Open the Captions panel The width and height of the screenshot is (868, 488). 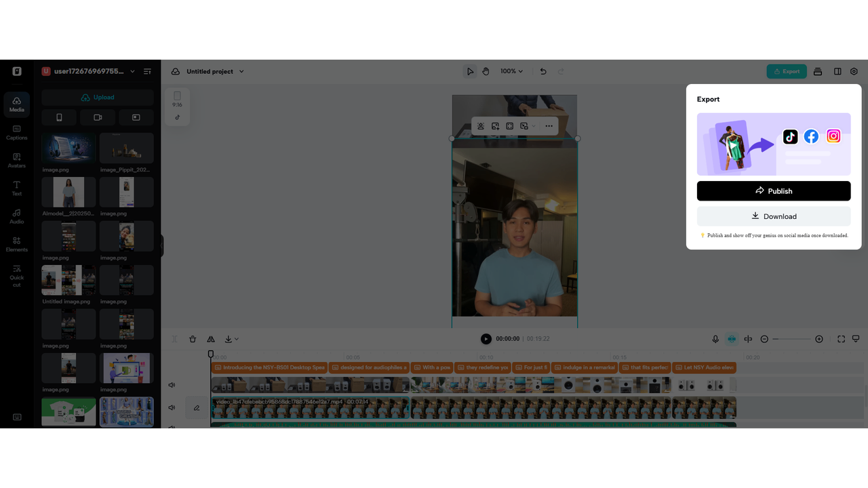point(16,133)
